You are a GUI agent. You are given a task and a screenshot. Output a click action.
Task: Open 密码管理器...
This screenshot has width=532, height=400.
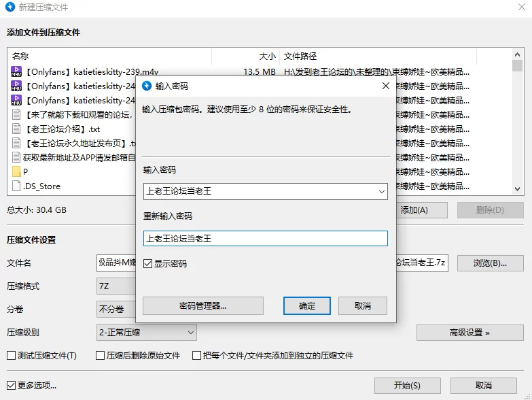pos(203,306)
